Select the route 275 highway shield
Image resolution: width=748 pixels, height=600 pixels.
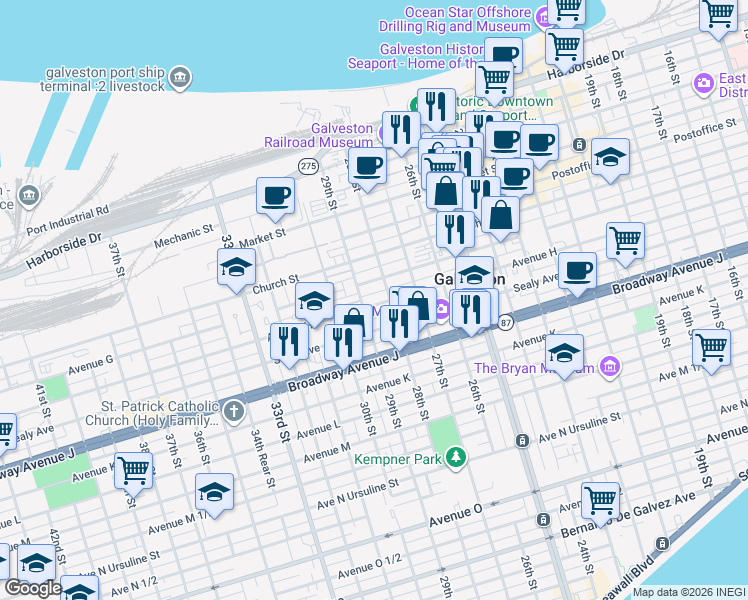pyautogui.click(x=308, y=166)
